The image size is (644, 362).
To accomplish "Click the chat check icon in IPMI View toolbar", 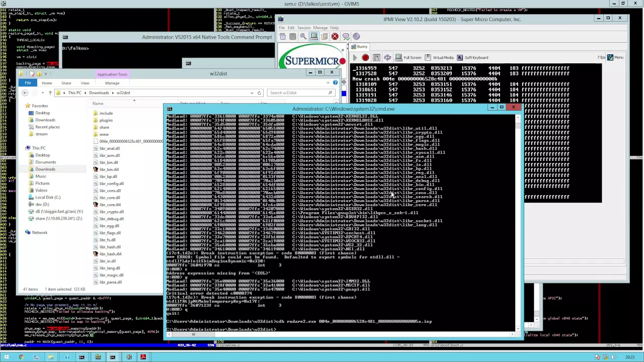I will point(346,36).
